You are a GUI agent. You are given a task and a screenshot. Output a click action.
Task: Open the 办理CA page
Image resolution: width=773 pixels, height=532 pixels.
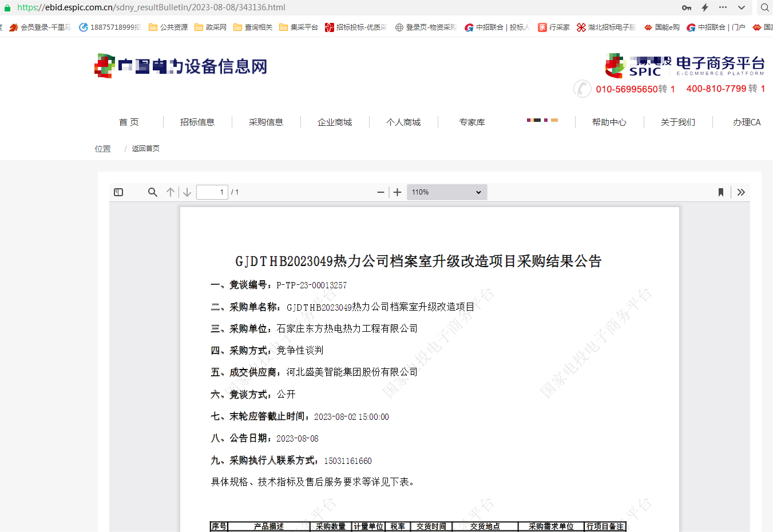point(747,122)
